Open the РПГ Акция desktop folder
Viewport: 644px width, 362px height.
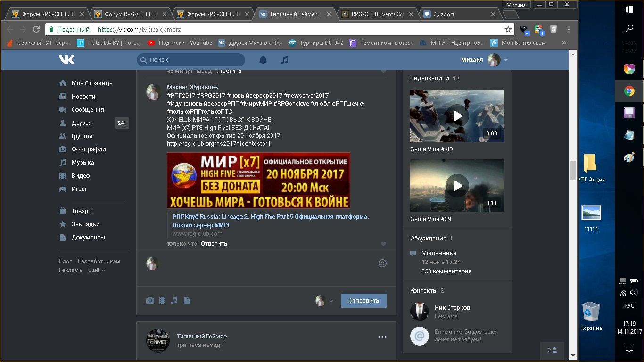click(x=591, y=168)
